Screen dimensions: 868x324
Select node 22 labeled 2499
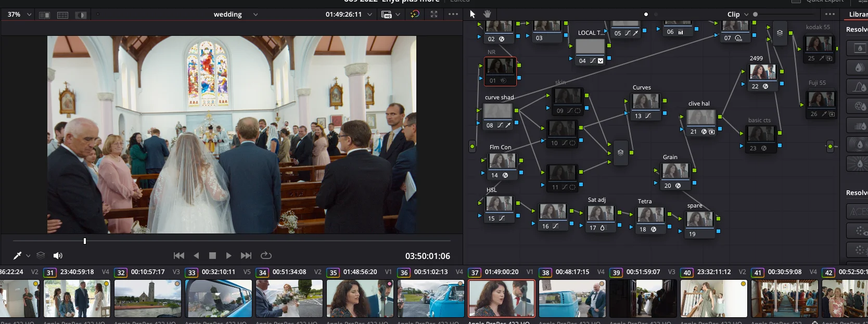coord(763,77)
